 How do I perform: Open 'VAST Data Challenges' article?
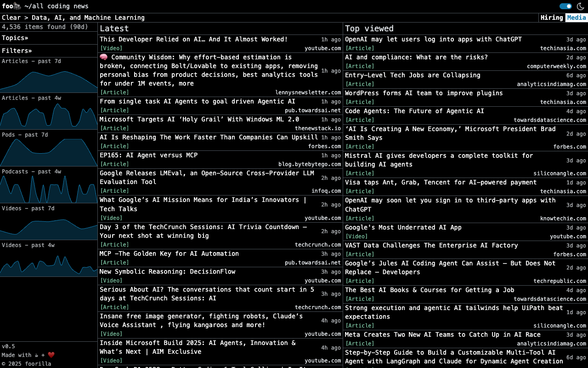click(431, 245)
